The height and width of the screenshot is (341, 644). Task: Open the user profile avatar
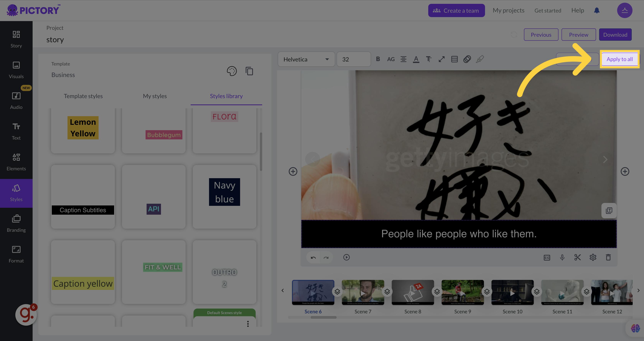624,11
